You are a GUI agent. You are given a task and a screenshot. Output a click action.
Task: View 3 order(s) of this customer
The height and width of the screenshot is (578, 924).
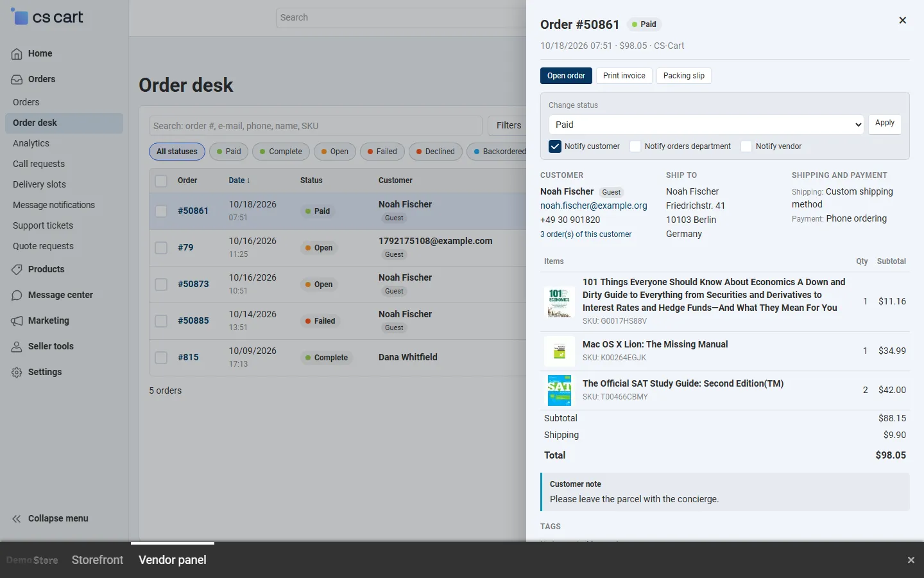click(x=586, y=234)
